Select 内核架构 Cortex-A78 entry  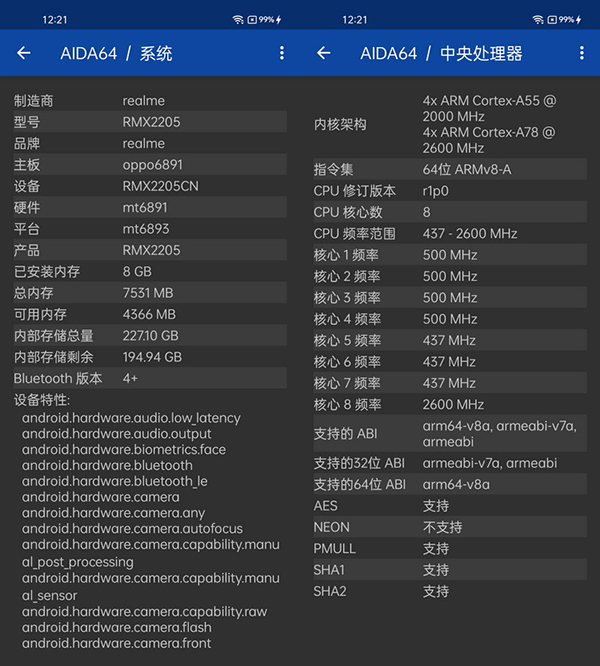(488, 140)
